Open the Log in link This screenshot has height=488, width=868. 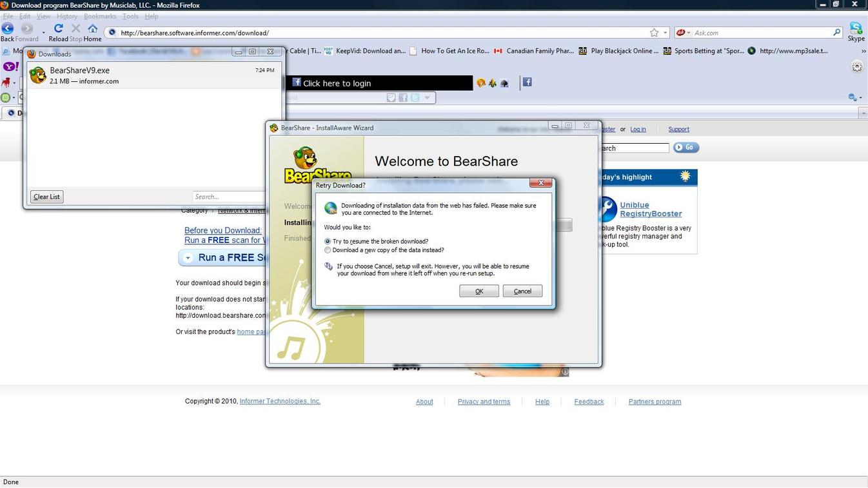coord(638,130)
